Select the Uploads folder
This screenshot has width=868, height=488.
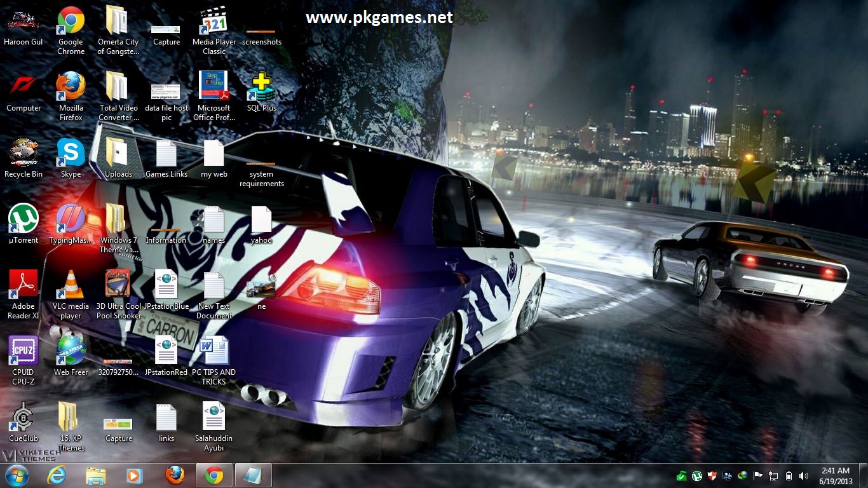118,158
